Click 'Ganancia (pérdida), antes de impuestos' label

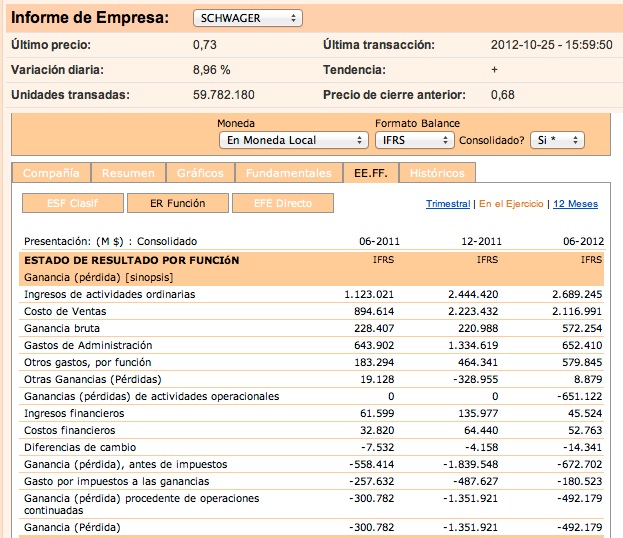tap(126, 464)
